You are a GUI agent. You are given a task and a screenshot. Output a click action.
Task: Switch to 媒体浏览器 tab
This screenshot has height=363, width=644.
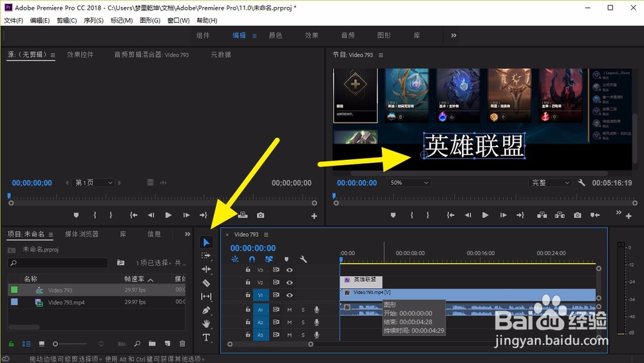(82, 234)
